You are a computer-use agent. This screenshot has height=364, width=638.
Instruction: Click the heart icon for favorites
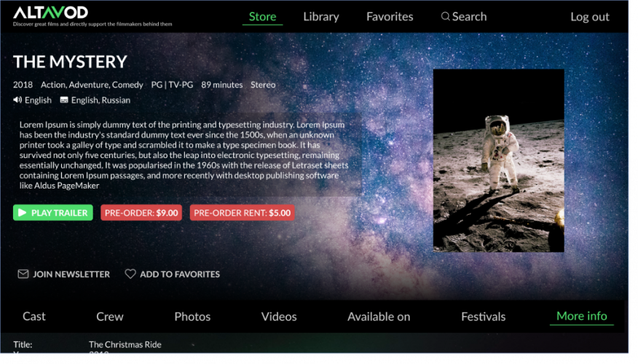(x=130, y=274)
